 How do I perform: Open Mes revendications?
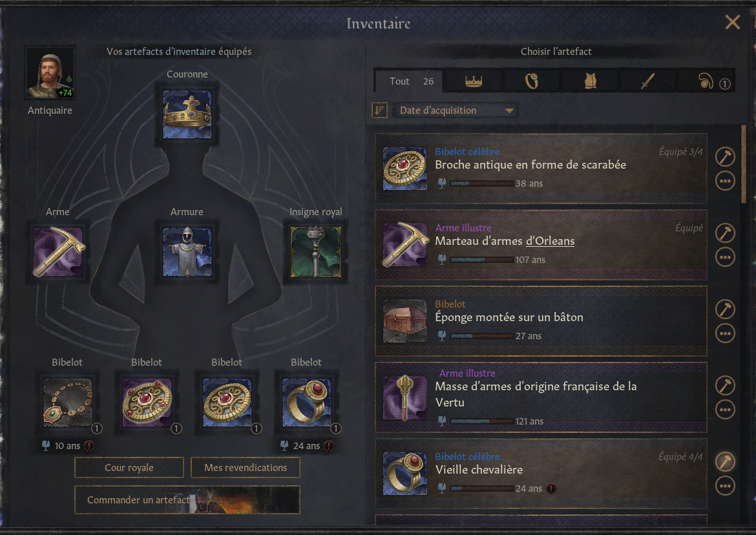[x=246, y=468]
